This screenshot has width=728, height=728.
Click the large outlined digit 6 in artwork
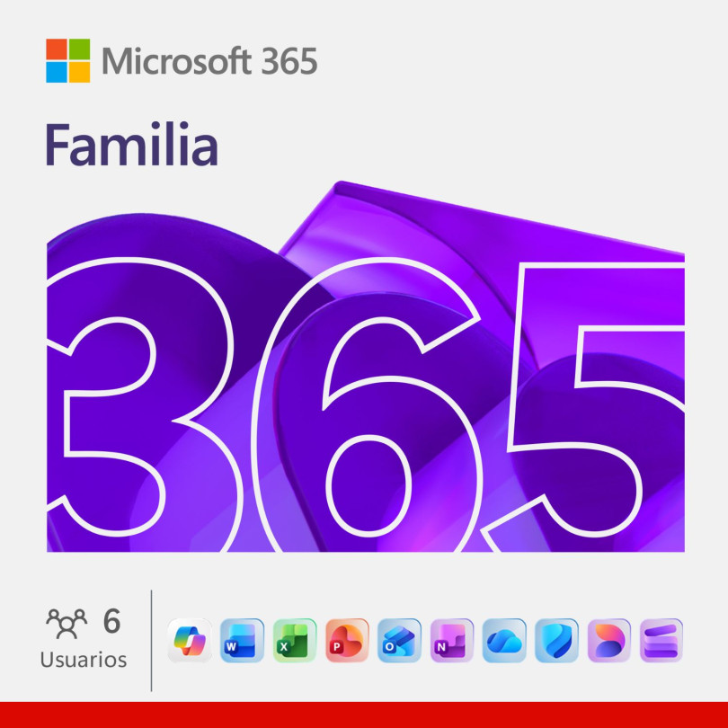click(x=367, y=404)
